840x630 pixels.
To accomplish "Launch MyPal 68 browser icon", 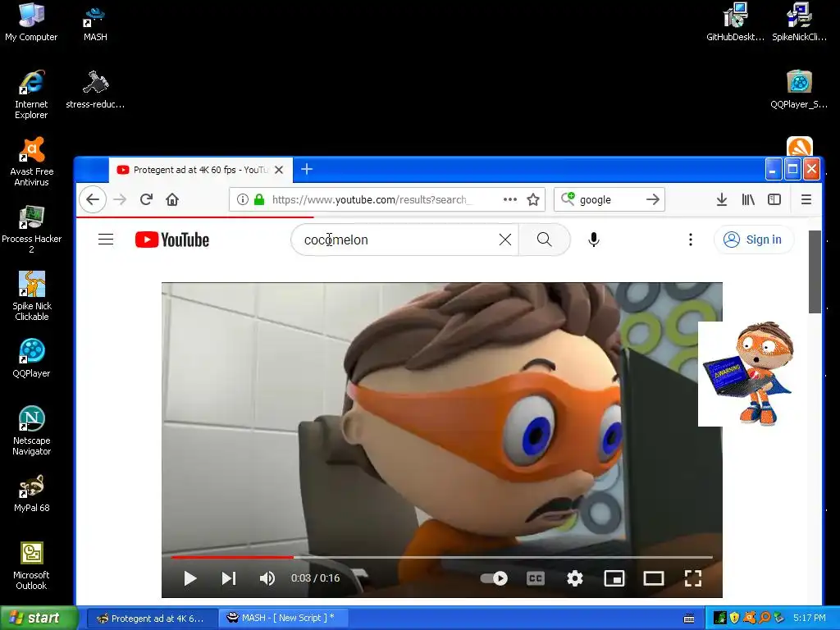I will pos(32,493).
